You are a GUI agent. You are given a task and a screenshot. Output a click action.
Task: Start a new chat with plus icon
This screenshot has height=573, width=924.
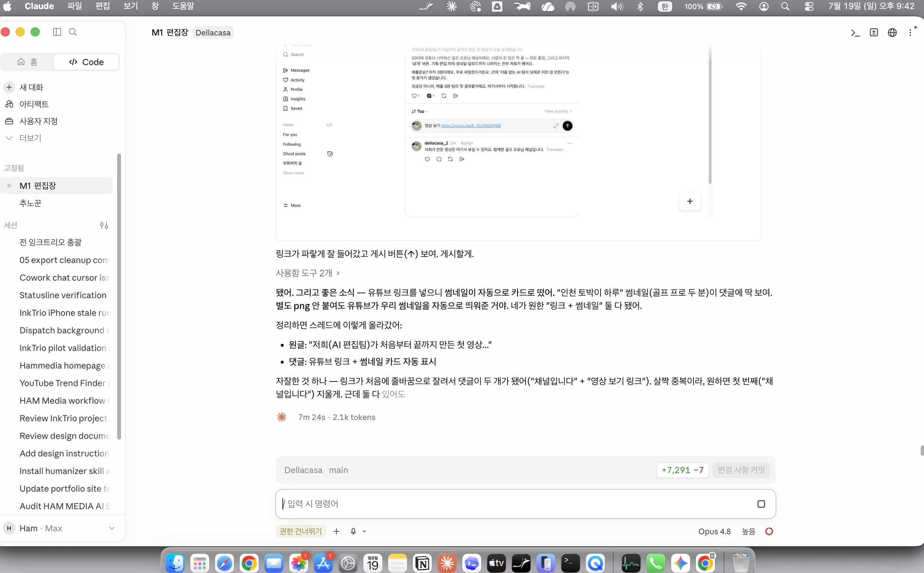[9, 87]
